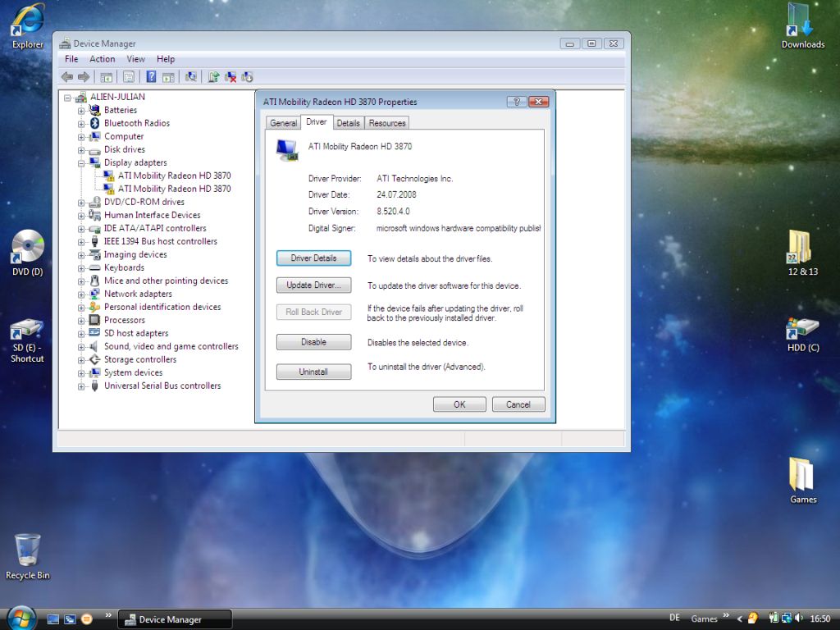The width and height of the screenshot is (840, 630).
Task: Toggle the Action pane toolbar icon
Action: (x=168, y=77)
